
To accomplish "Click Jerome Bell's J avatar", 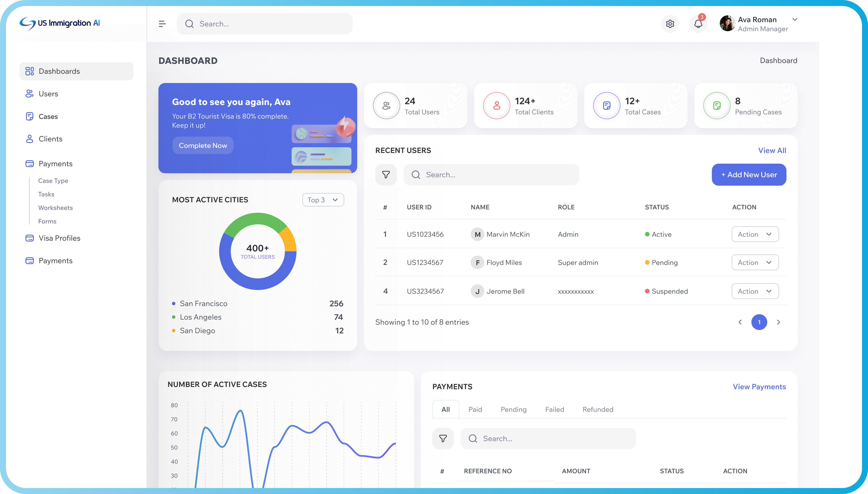I will [x=477, y=291].
